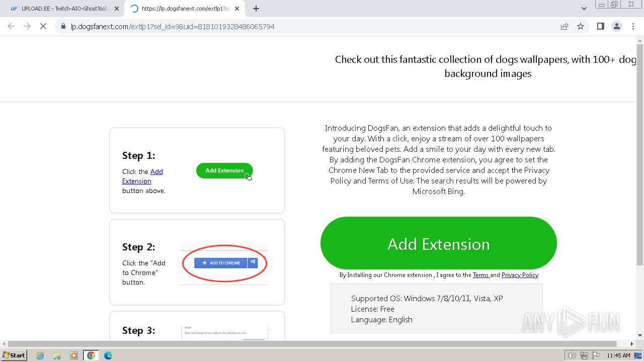Open the media player taskbar icon
The image size is (644, 362).
74,355
